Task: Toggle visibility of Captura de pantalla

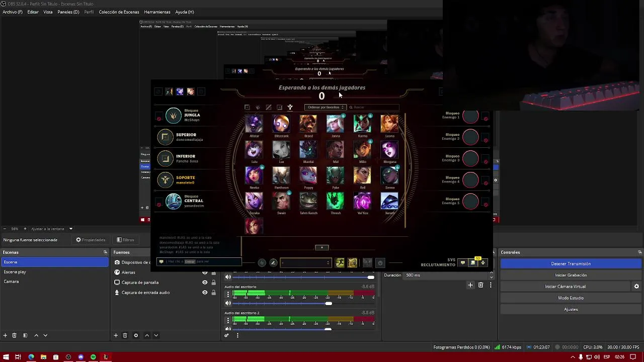Action: click(x=205, y=283)
